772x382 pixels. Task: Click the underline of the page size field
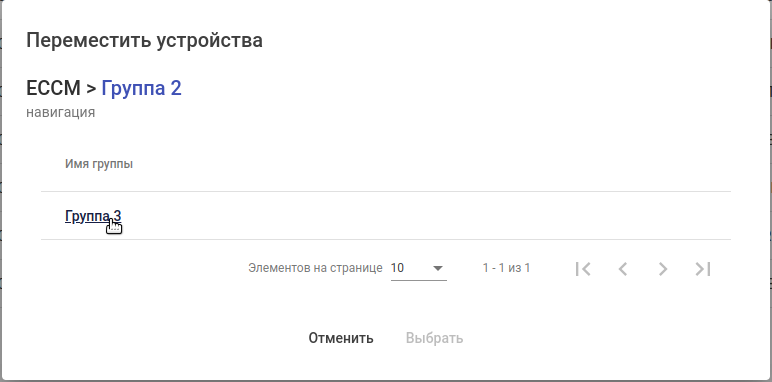click(x=418, y=281)
